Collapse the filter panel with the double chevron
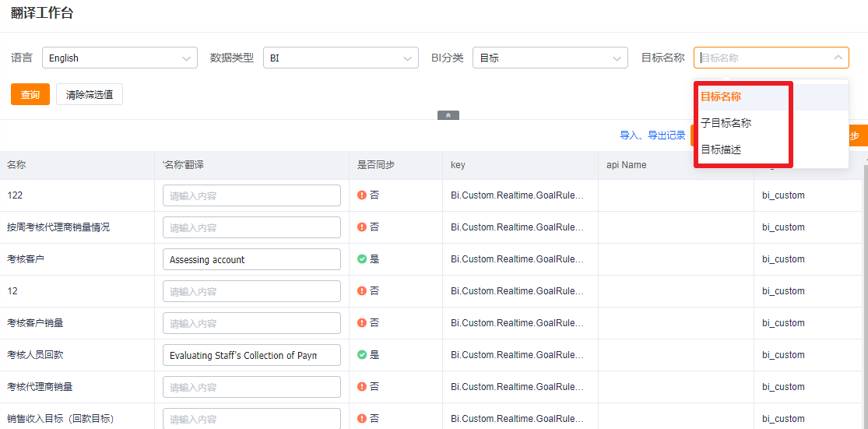Screen dimensions: 868x429 pos(448,115)
